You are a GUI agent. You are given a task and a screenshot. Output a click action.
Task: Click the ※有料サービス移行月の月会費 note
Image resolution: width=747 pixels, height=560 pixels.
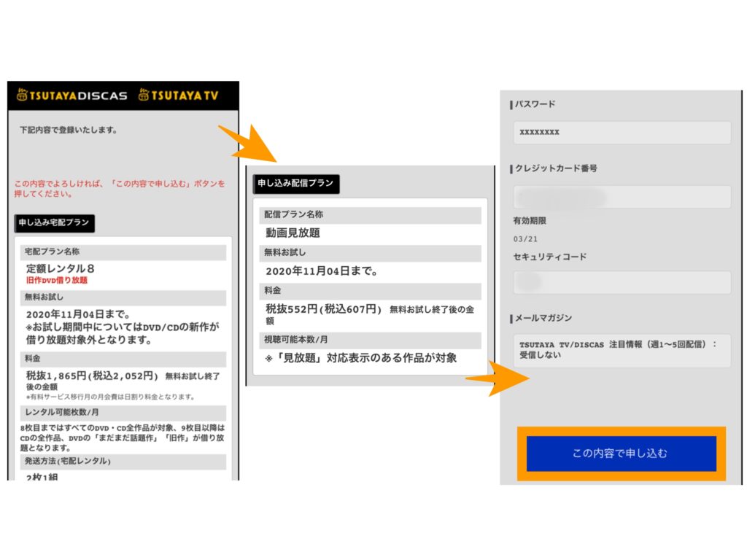[x=111, y=397]
